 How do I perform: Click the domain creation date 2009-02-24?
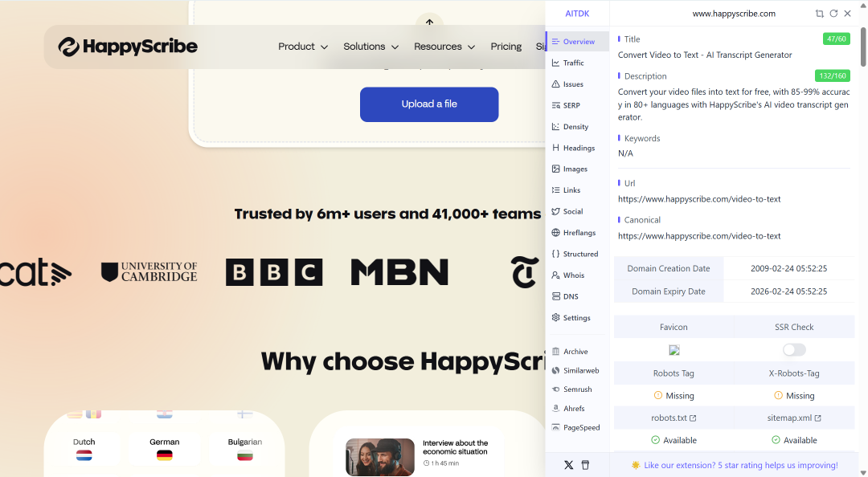(789, 268)
